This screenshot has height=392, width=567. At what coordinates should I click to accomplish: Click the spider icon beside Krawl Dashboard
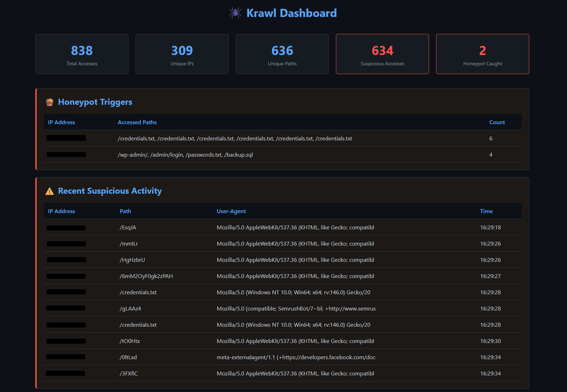click(x=235, y=13)
